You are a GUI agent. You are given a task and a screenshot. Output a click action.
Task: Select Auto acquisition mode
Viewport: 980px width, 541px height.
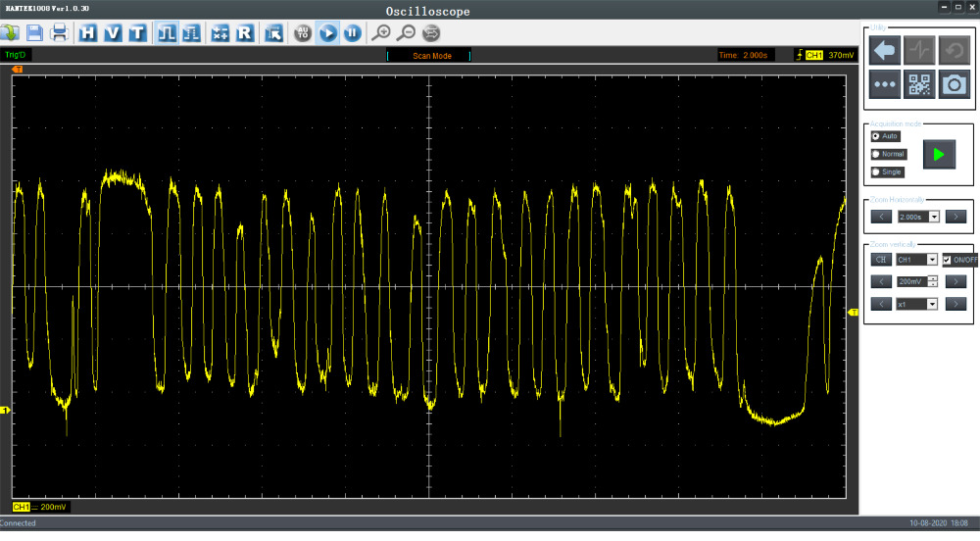[x=886, y=136]
